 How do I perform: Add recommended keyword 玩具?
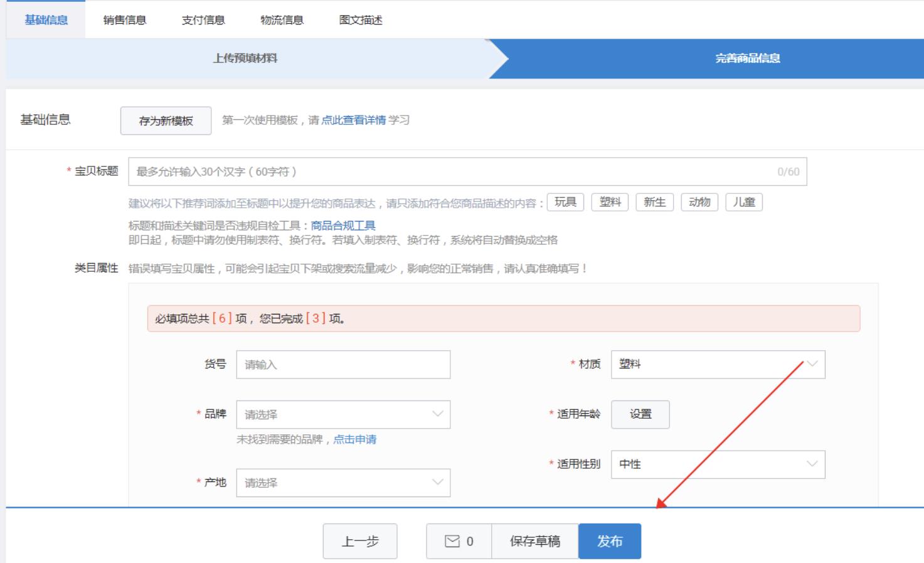click(x=565, y=202)
